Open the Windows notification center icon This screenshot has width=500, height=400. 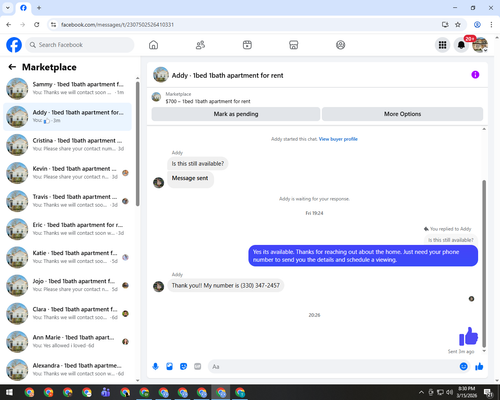488,392
